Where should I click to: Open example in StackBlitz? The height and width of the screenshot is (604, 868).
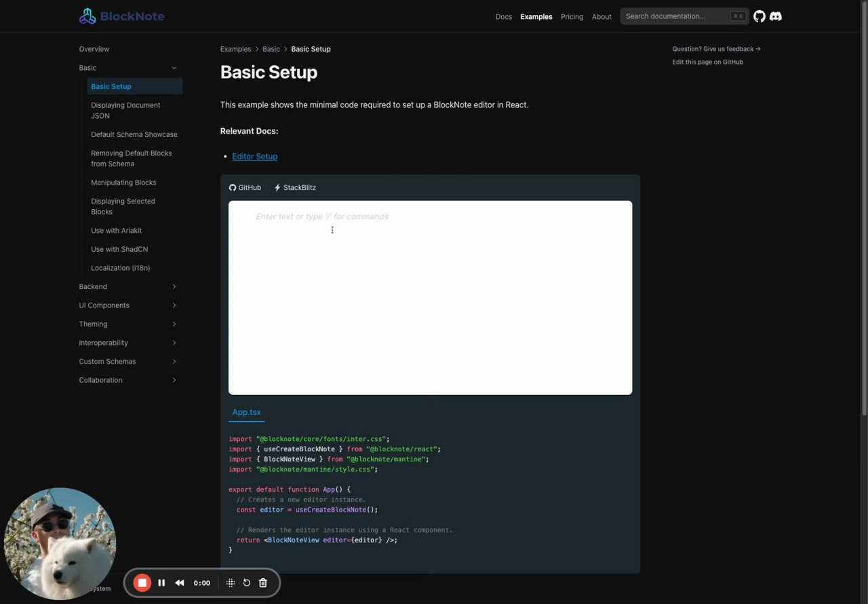(295, 187)
